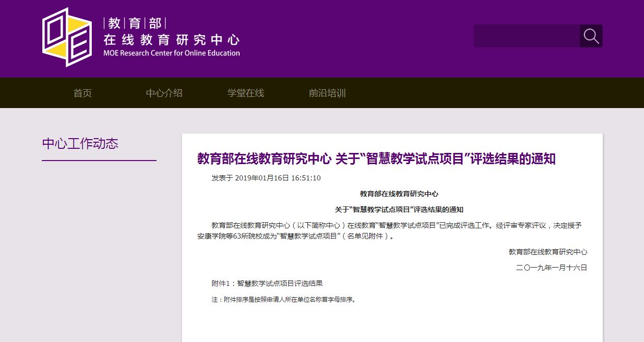Select 学堂在线 in the navigation bar
This screenshot has height=342, width=644.
pos(246,93)
